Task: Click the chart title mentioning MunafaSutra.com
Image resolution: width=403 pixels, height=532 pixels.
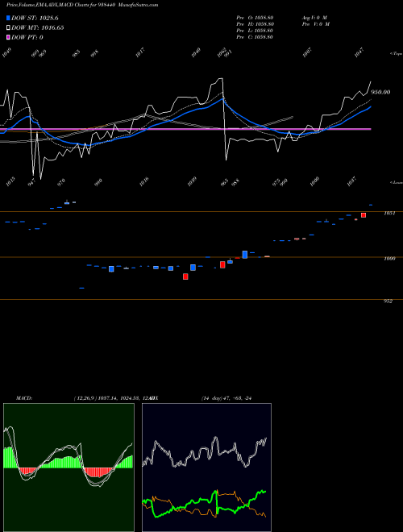Action: [82, 5]
